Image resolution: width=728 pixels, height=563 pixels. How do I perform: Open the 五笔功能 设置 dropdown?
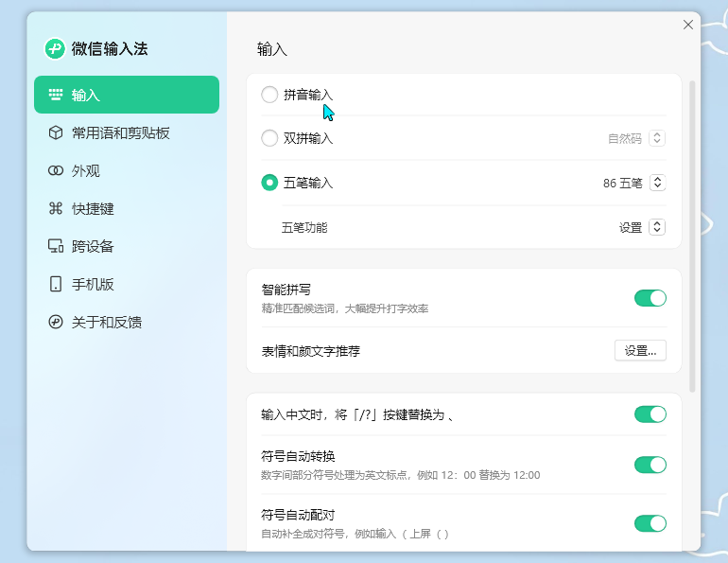(657, 227)
